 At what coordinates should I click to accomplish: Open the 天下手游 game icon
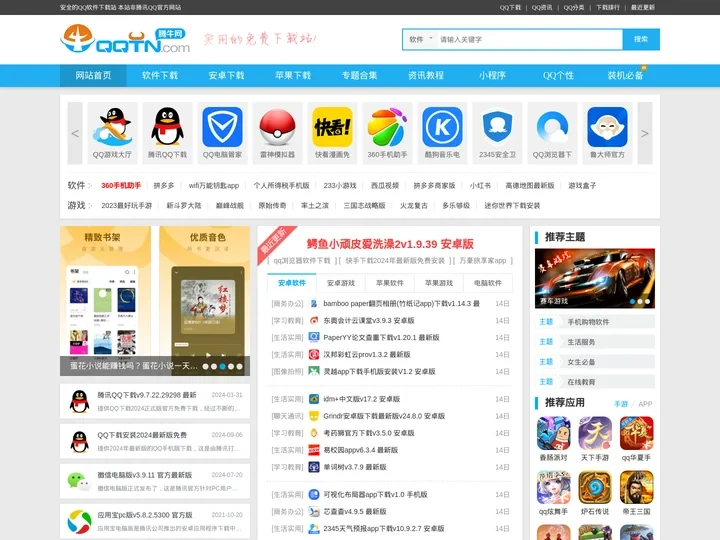point(595,433)
